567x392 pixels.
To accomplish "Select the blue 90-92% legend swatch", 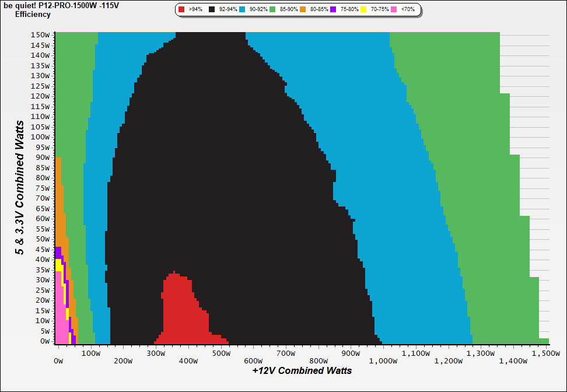I will point(242,10).
